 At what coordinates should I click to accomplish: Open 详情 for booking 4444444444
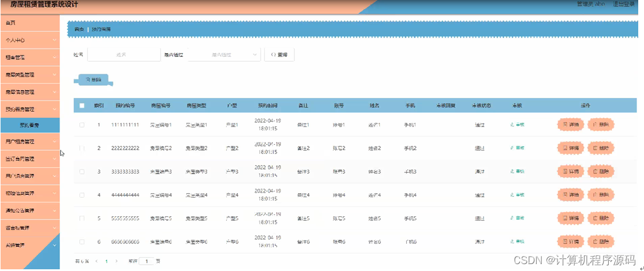pyautogui.click(x=571, y=195)
